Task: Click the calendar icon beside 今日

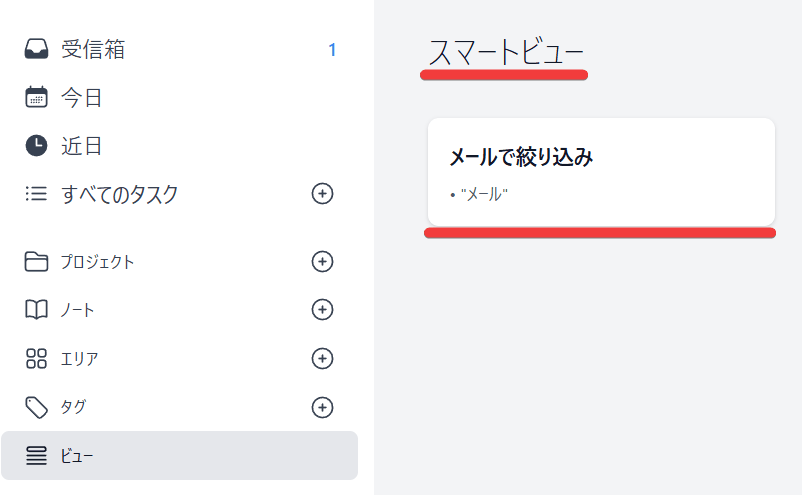Action: [x=36, y=98]
